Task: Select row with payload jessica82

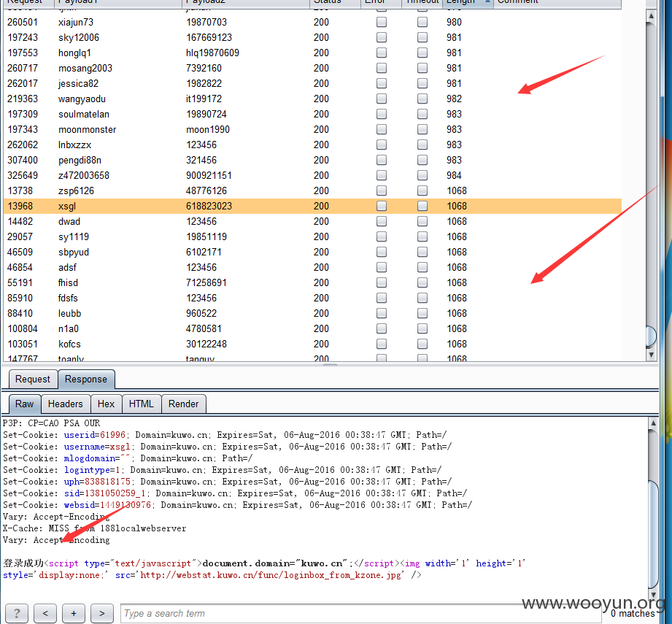Action: coord(312,84)
